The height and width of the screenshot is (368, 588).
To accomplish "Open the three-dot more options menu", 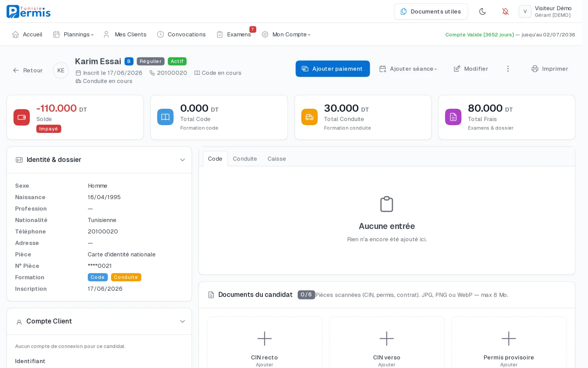I will click(x=508, y=69).
